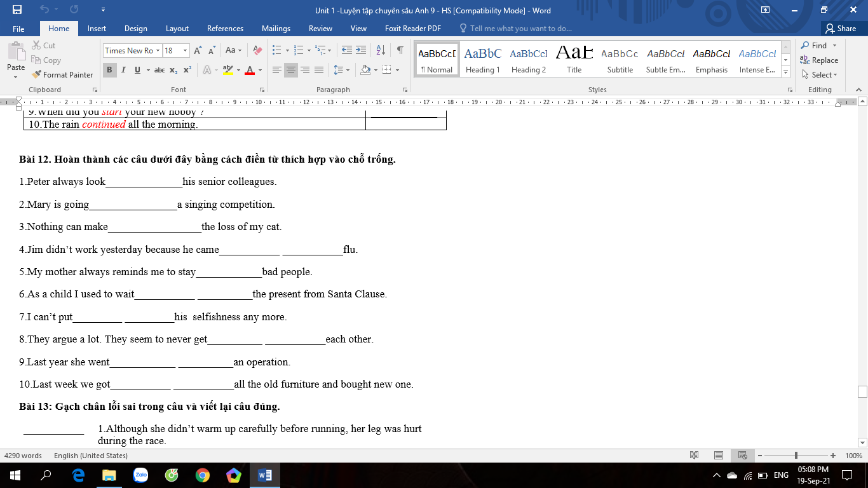The image size is (868, 488).
Task: Open Select dropdown in Editing group
Action: (820, 75)
